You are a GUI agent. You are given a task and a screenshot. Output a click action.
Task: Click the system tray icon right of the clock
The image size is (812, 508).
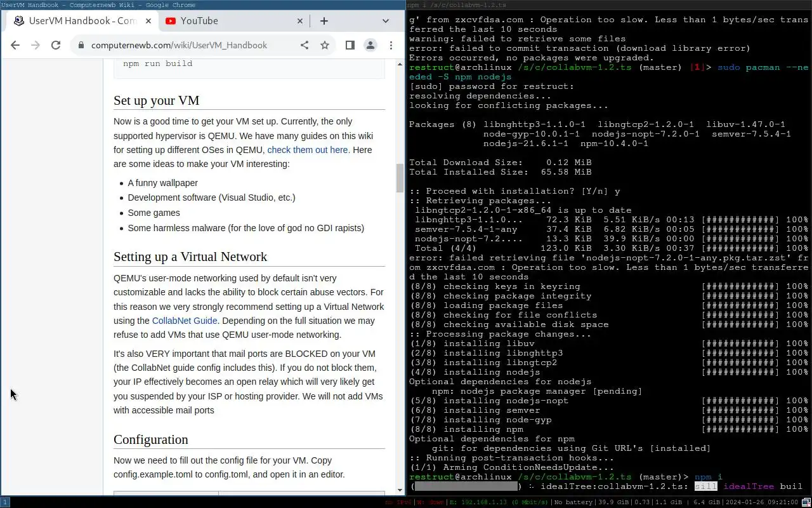click(x=806, y=503)
